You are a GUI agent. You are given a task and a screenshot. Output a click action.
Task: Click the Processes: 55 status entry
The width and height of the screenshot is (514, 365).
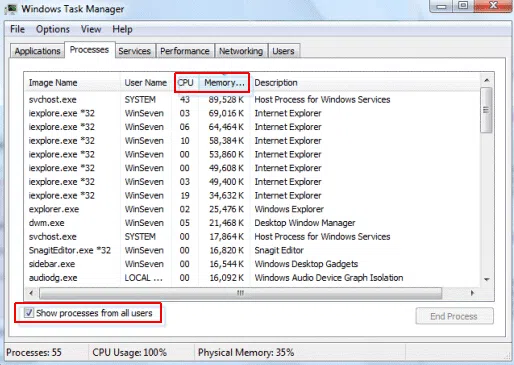[x=34, y=352]
